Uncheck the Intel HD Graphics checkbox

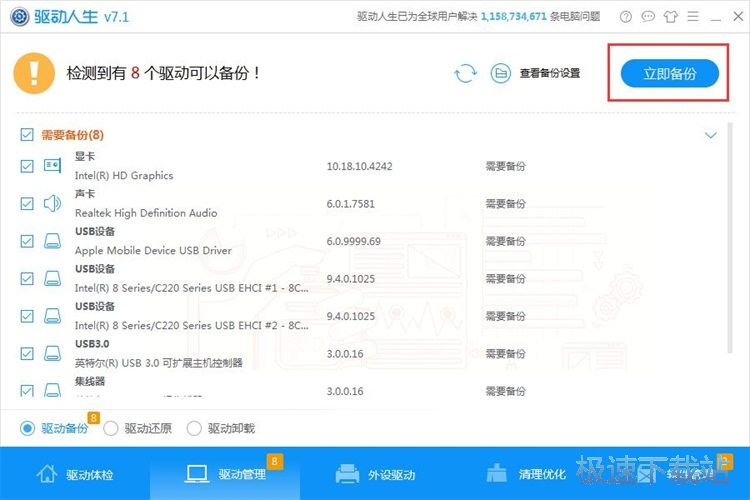click(27, 166)
